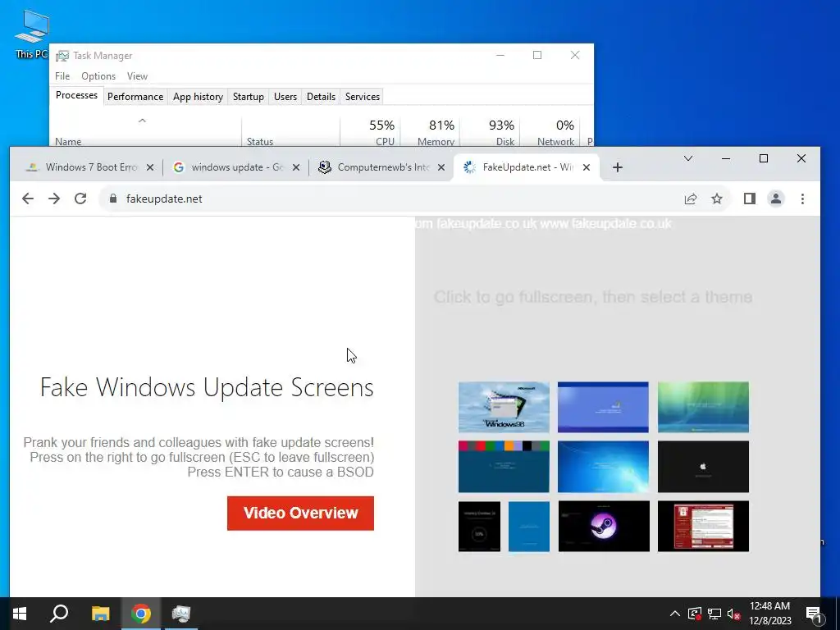Open a new Chrome tab
The width and height of the screenshot is (840, 630).
[617, 167]
